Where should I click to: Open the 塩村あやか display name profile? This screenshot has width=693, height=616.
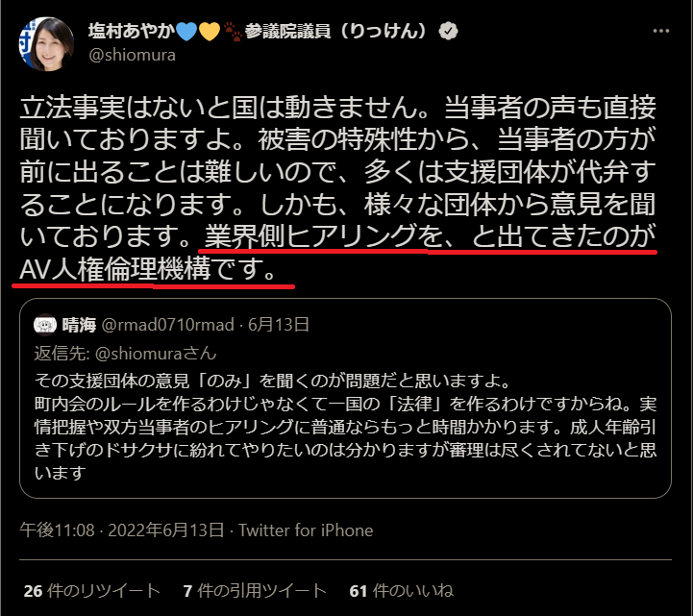[x=131, y=31]
